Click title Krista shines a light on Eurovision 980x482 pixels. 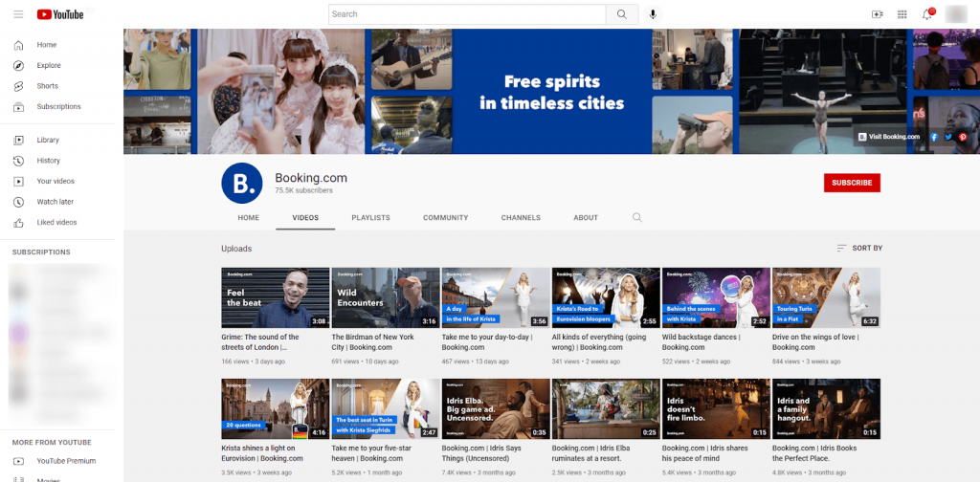(x=262, y=453)
